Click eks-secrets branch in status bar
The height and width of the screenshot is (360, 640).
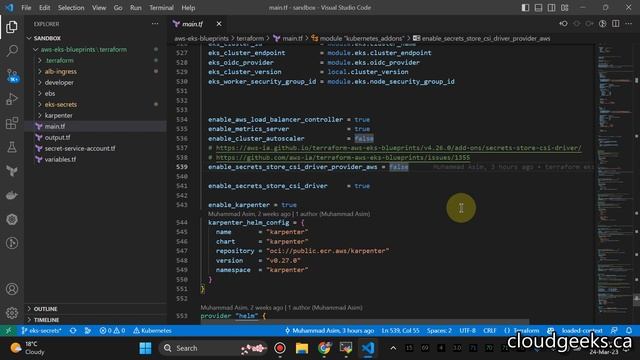(41, 331)
